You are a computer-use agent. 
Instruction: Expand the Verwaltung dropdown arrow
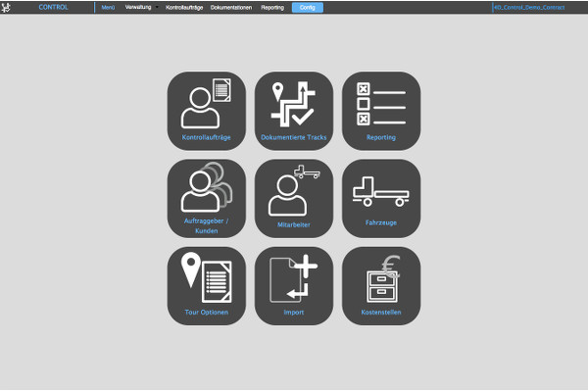point(157,7)
